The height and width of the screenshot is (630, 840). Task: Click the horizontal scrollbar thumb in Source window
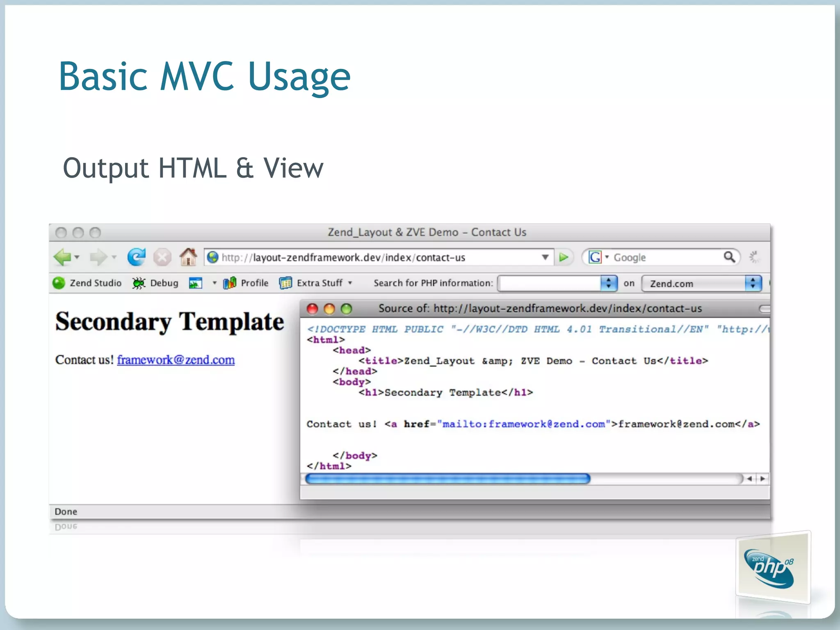coord(448,479)
